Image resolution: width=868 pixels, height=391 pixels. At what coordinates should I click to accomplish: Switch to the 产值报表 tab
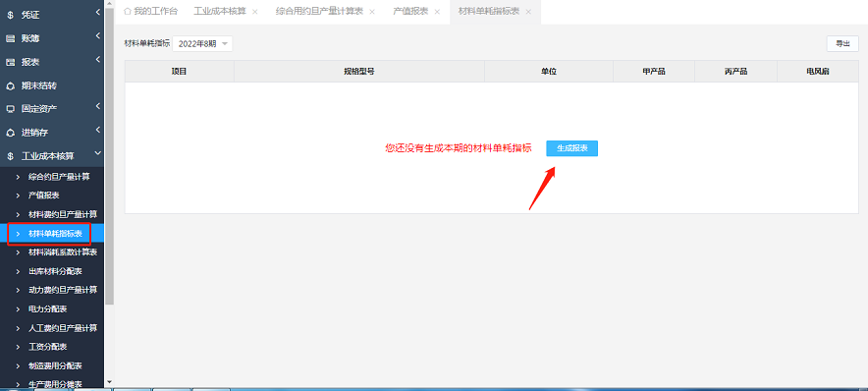click(410, 12)
